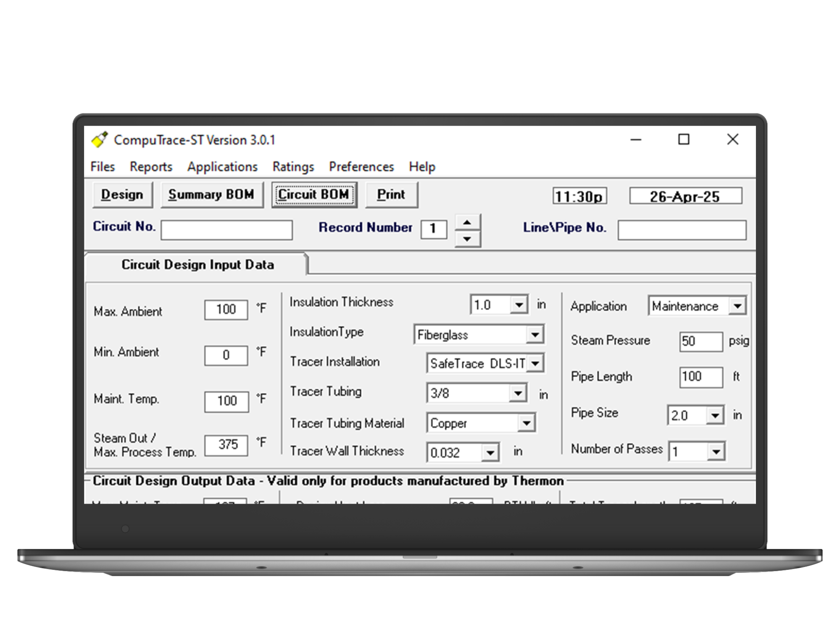
Task: Click the Steam Pressure label
Action: pyautogui.click(x=610, y=340)
